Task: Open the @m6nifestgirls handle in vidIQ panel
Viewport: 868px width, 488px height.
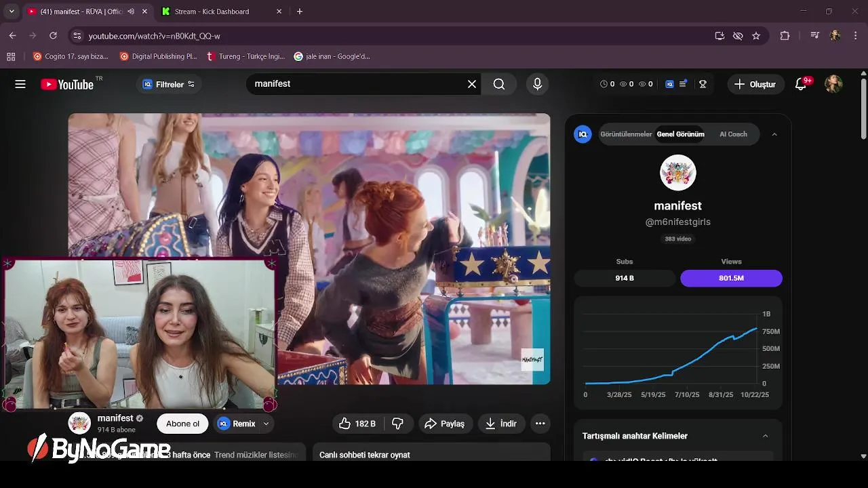Action: (678, 222)
